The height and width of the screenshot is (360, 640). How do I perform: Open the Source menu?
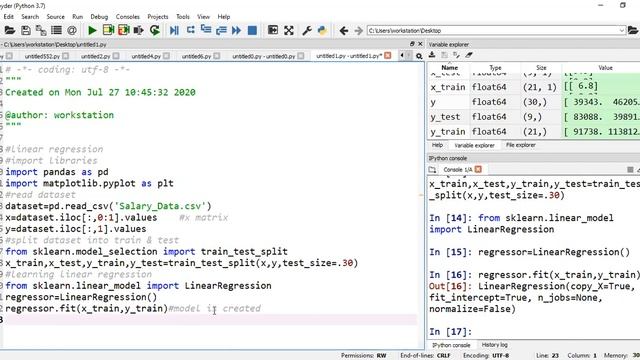pyautogui.click(x=56, y=17)
